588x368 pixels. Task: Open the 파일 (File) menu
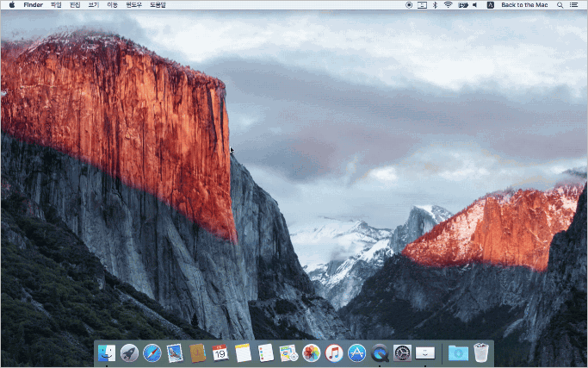pos(56,5)
